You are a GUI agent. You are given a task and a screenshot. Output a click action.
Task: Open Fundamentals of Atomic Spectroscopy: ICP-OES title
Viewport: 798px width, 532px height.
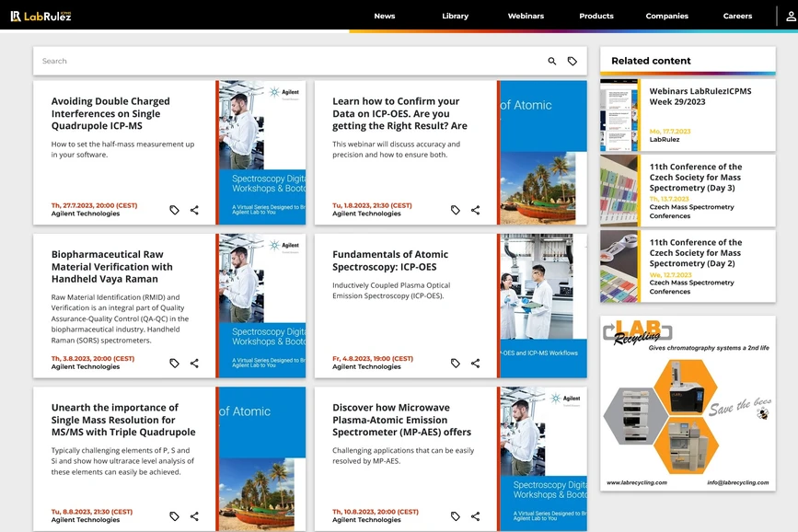click(390, 260)
